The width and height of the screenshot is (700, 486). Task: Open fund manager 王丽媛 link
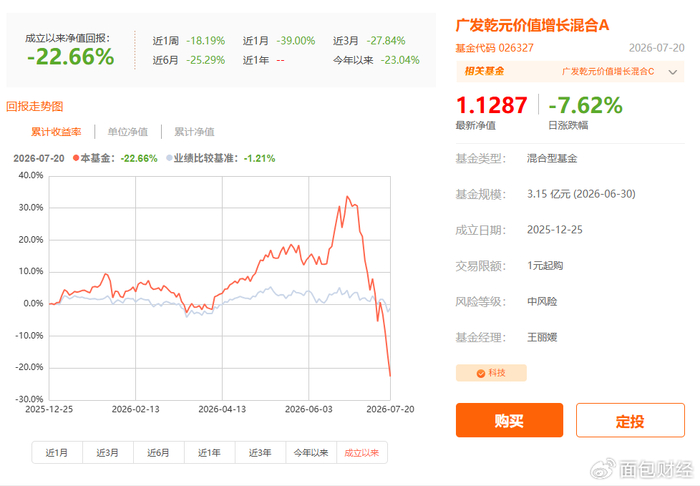542,337
